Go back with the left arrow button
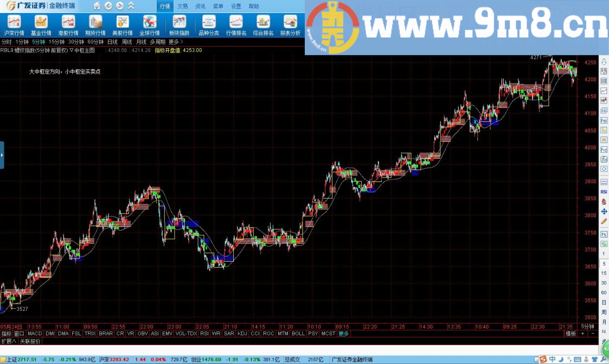 click(108, 6)
